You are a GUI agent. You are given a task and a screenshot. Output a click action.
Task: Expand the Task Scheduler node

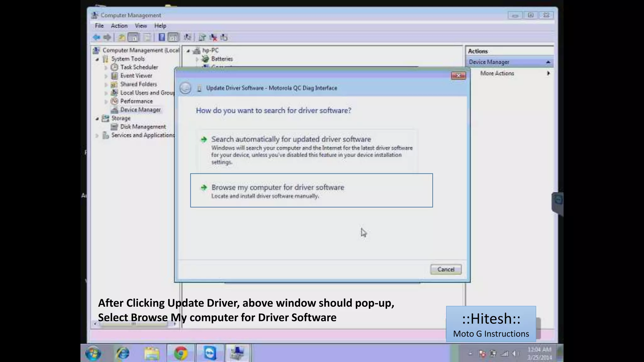tap(106, 68)
